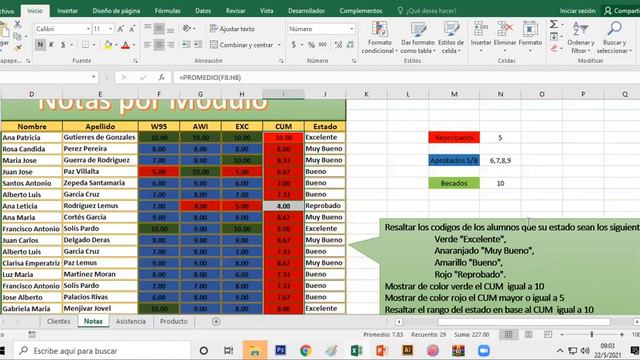Viewport: 640px width, 360px height.
Task: Open the borders icon
Action: pyautogui.click(x=85, y=44)
